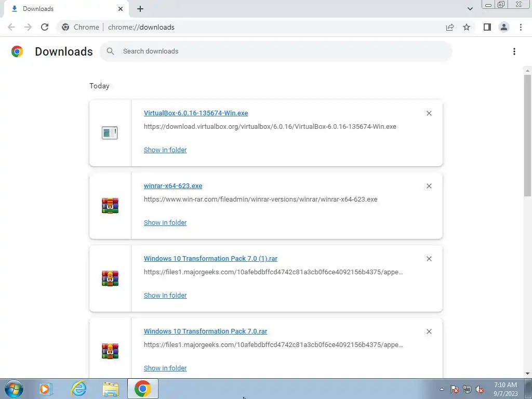Click the scrollbar up arrow
The height and width of the screenshot is (399, 532).
click(527, 71)
